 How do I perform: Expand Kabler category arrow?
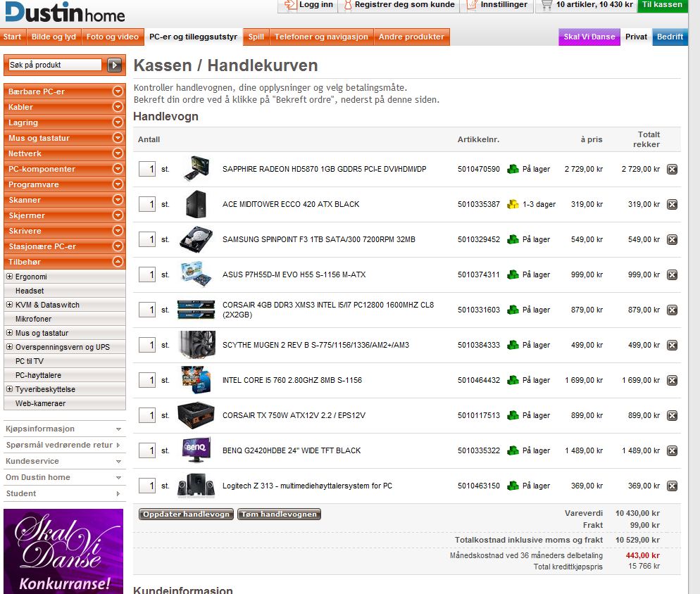tap(118, 107)
